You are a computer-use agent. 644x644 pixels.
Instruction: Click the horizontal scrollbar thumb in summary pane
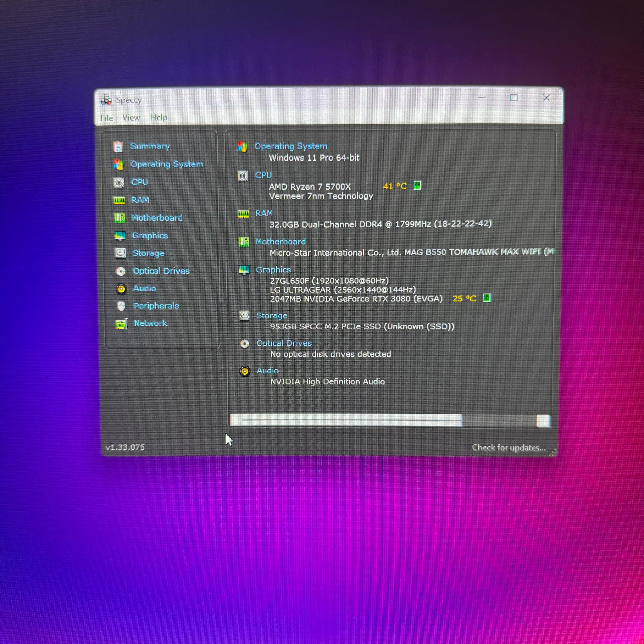(x=346, y=420)
